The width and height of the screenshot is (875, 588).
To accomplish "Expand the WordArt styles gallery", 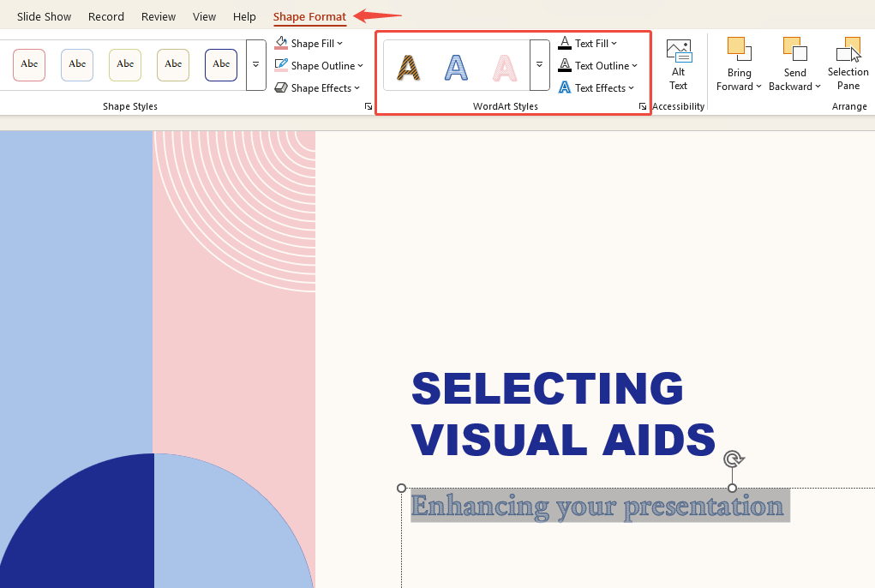I will tap(539, 65).
